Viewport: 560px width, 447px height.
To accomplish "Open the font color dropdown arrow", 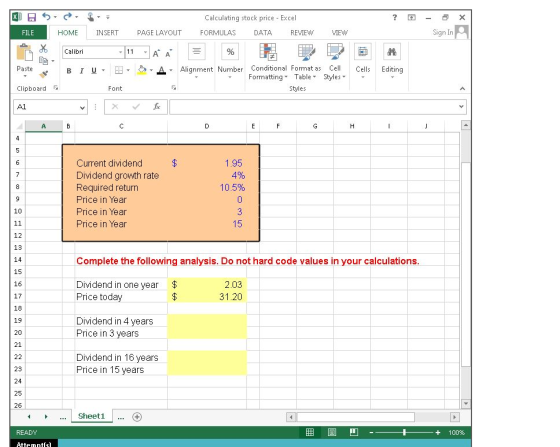I will click(171, 70).
